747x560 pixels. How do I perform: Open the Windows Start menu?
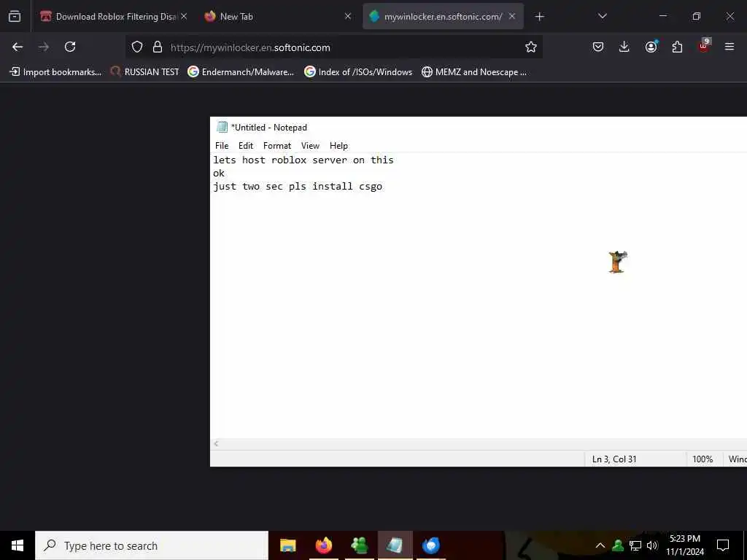tap(18, 545)
